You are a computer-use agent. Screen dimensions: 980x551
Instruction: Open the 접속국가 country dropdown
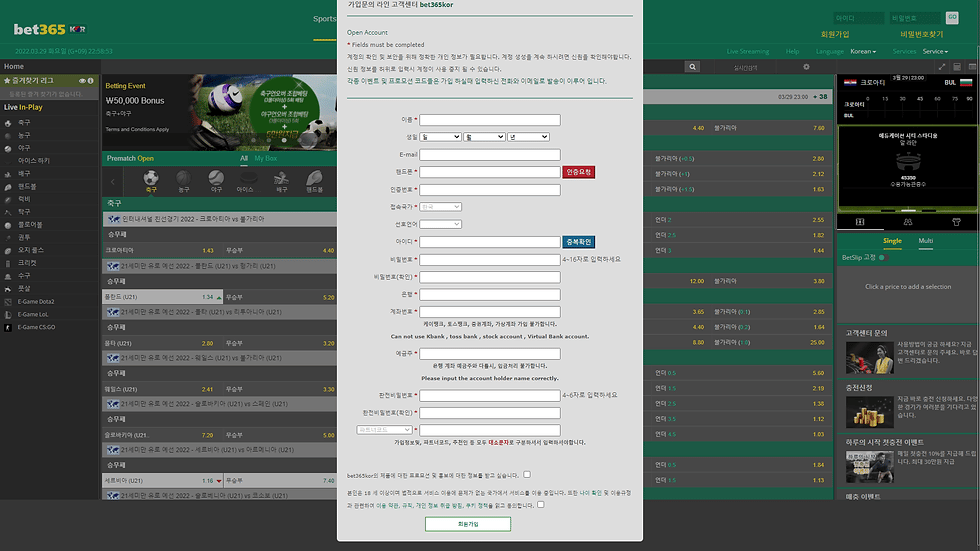point(440,207)
